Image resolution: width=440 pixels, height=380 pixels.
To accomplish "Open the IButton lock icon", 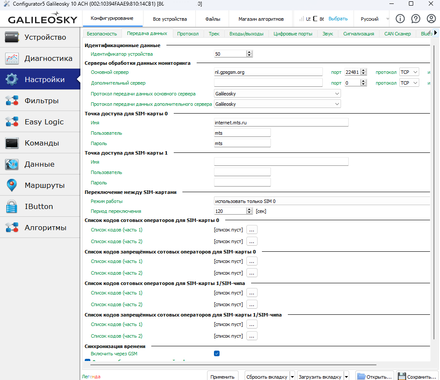I will [12, 206].
